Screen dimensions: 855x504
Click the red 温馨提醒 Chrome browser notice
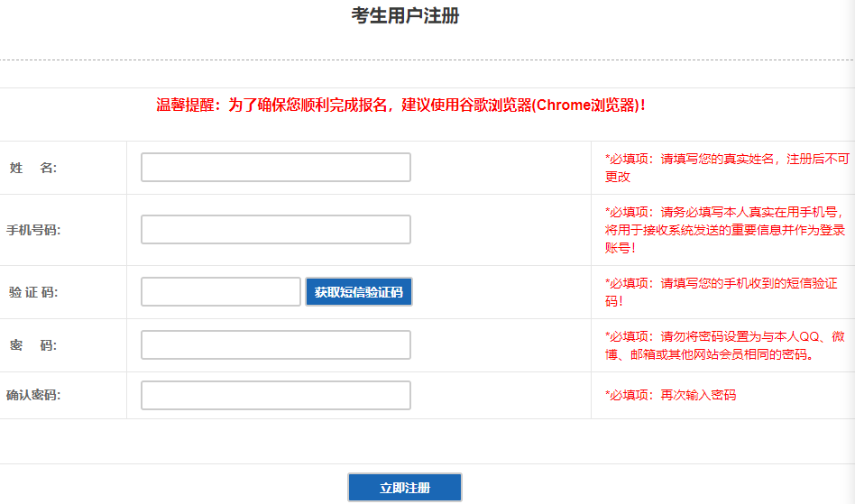coord(401,105)
